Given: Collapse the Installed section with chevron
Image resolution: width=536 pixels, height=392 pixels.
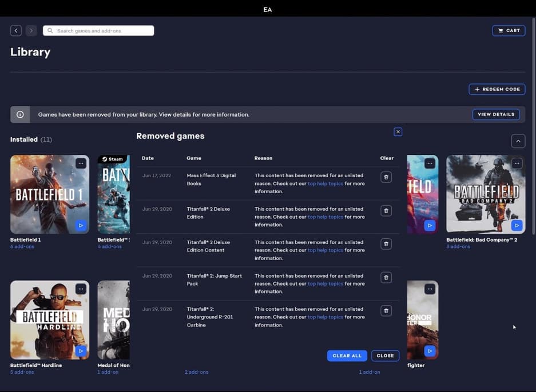Looking at the screenshot, I should (518, 141).
